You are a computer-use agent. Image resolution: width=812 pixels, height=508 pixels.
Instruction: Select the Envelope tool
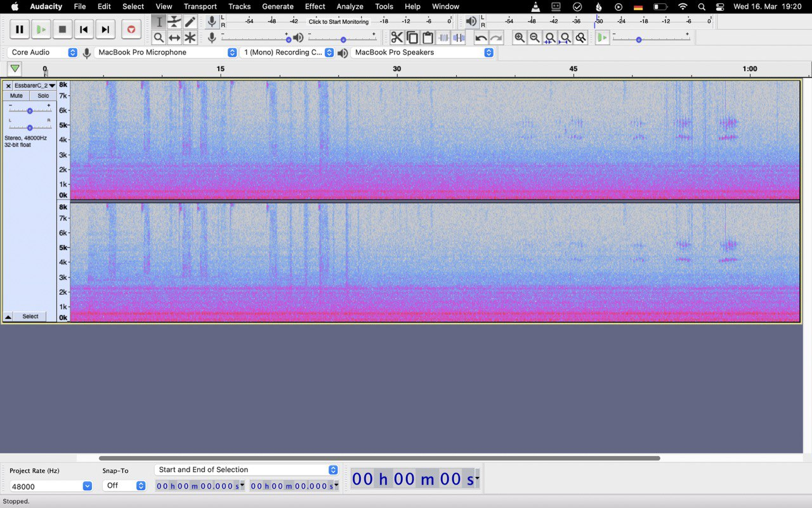click(x=174, y=22)
